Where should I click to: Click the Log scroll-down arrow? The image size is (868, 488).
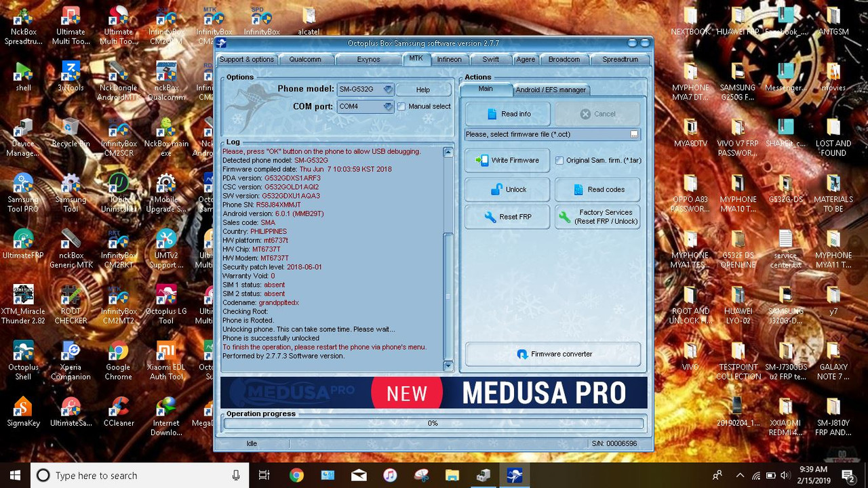click(x=448, y=366)
